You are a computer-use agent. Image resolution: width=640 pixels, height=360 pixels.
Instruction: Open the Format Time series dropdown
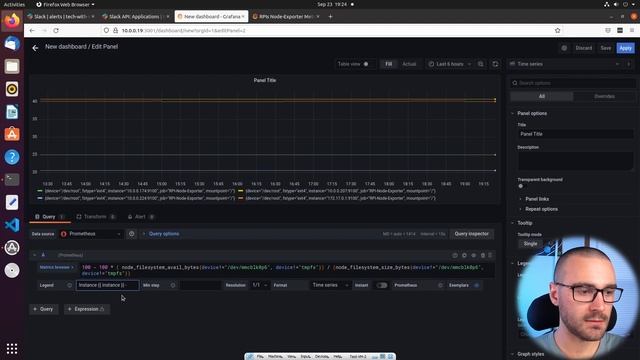point(330,285)
